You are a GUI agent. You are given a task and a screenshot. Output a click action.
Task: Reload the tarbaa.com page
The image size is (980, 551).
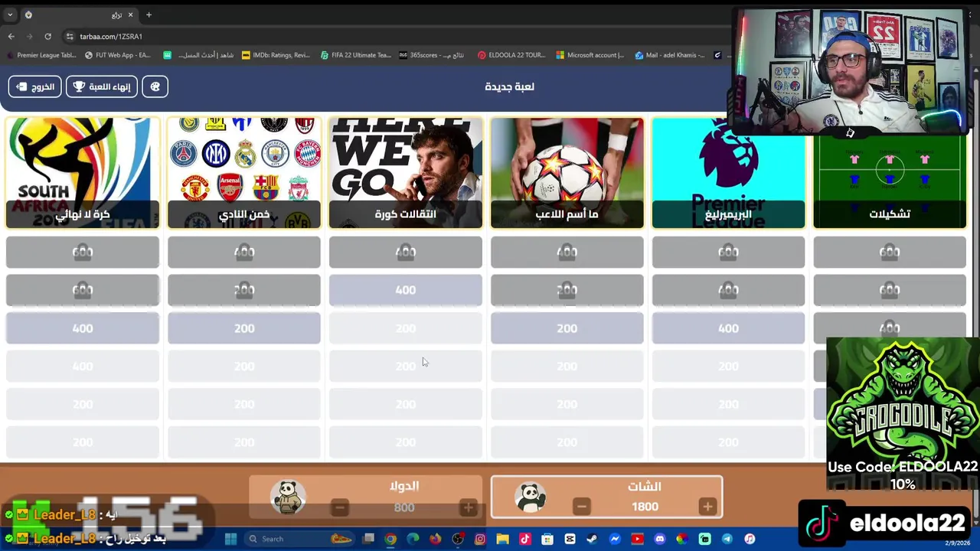pyautogui.click(x=47, y=36)
